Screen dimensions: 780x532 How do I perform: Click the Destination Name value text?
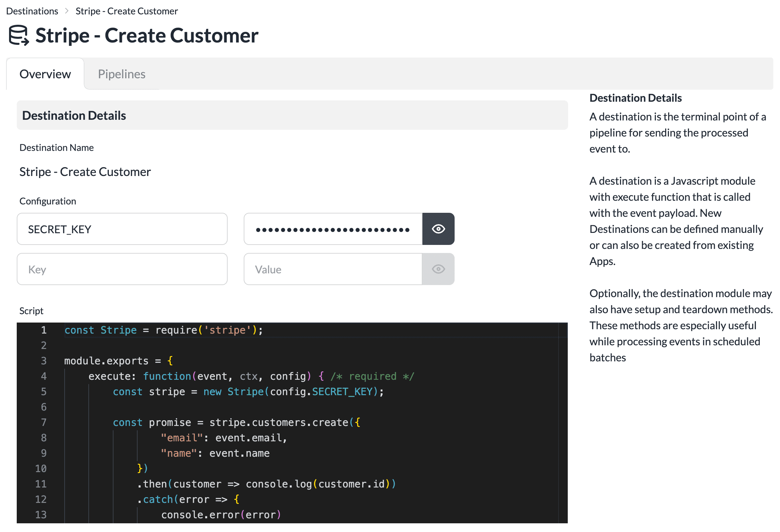pos(85,172)
